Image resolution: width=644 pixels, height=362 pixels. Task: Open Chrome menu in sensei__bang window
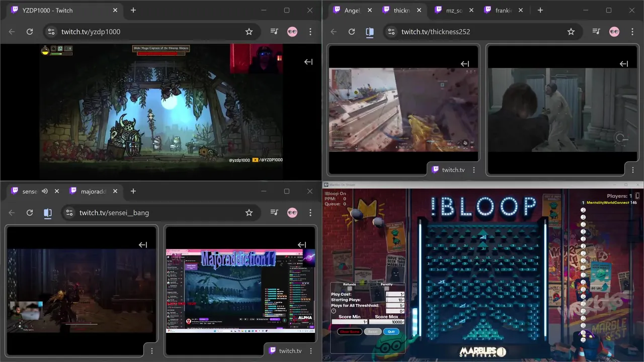click(x=310, y=213)
